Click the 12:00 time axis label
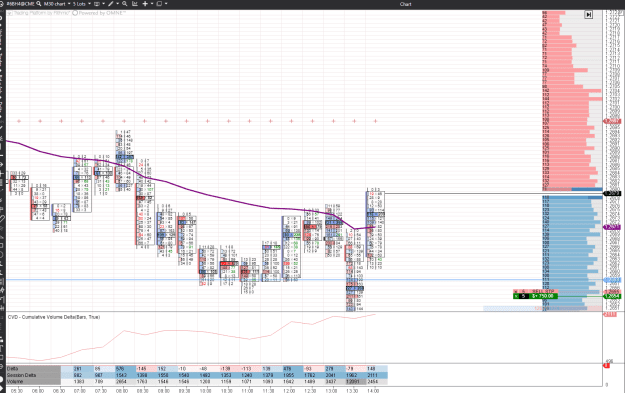Image resolution: width=625 pixels, height=393 pixels. (289, 391)
